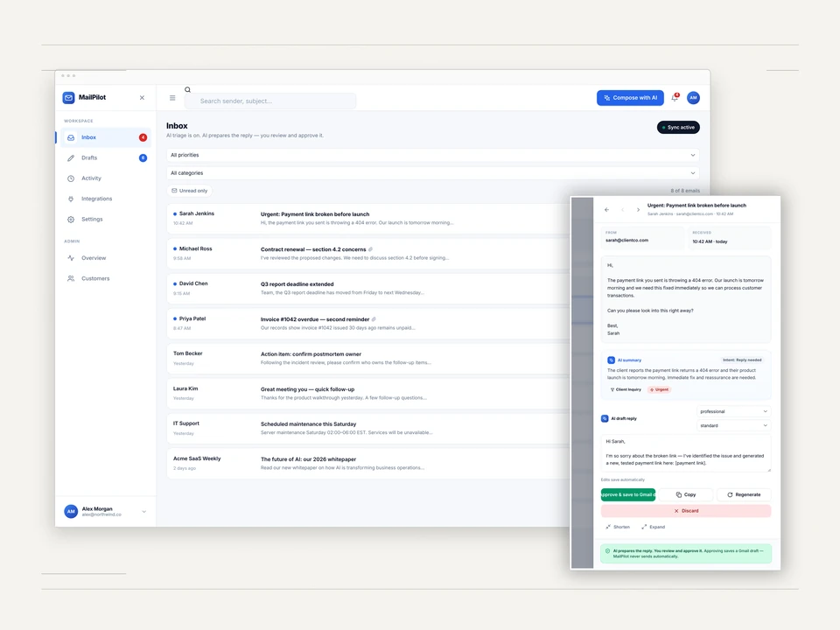The height and width of the screenshot is (630, 840).
Task: Open the standard length dropdown
Action: pyautogui.click(x=733, y=425)
